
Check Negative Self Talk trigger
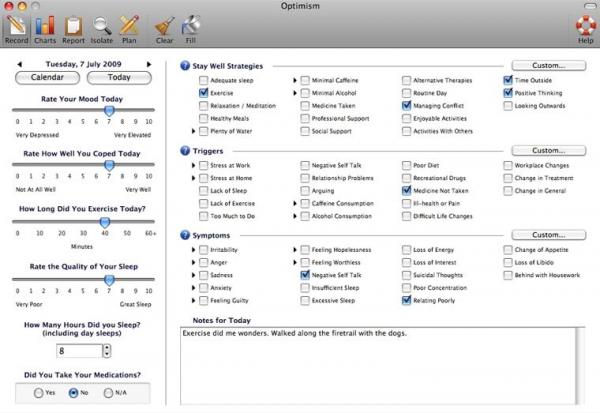click(305, 165)
